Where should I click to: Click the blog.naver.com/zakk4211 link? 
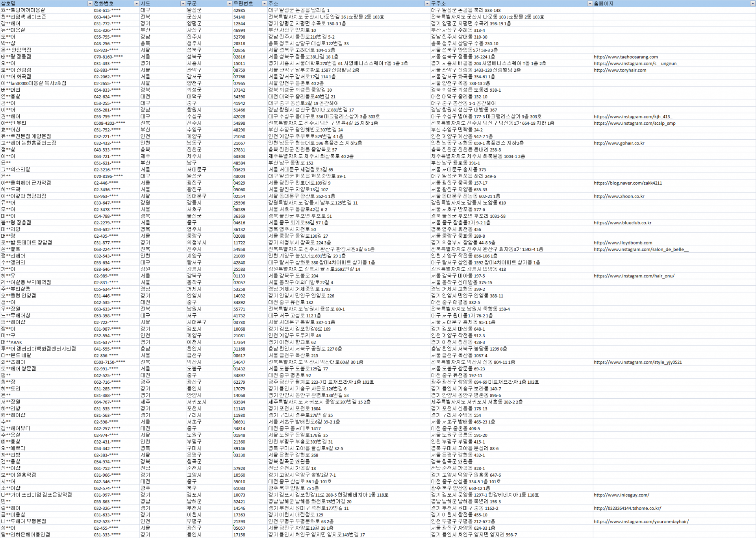[x=628, y=183]
